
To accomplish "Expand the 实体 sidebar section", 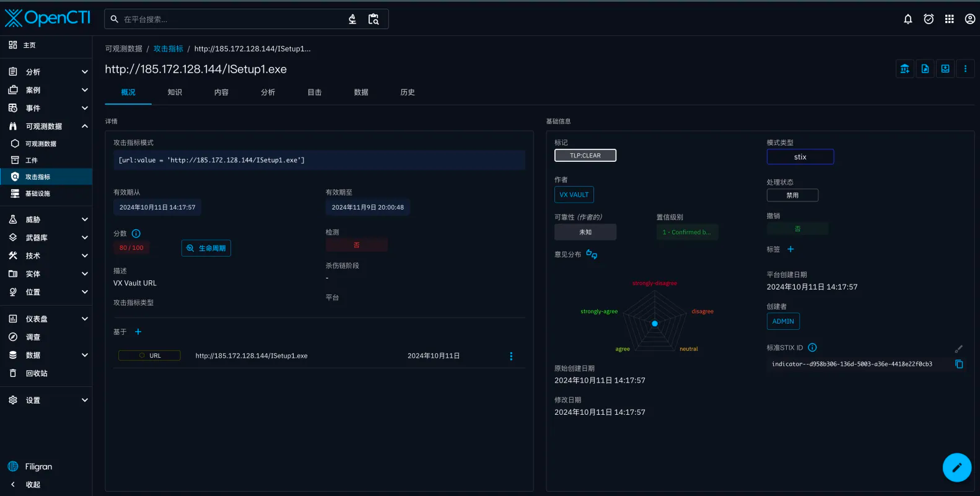I will pyautogui.click(x=46, y=273).
